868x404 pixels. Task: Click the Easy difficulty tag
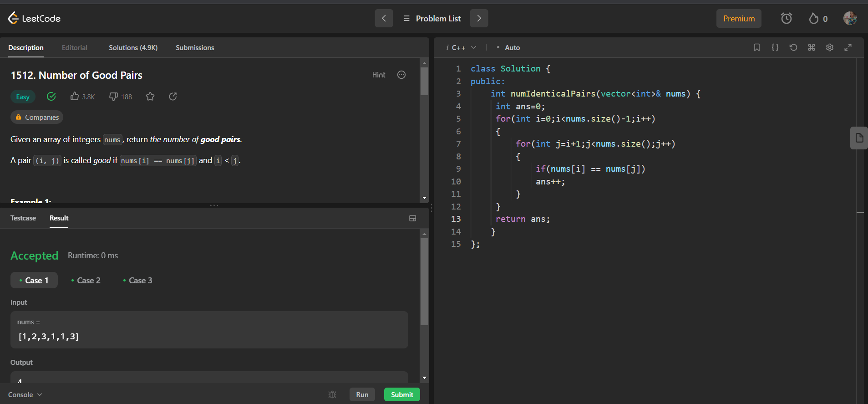23,97
